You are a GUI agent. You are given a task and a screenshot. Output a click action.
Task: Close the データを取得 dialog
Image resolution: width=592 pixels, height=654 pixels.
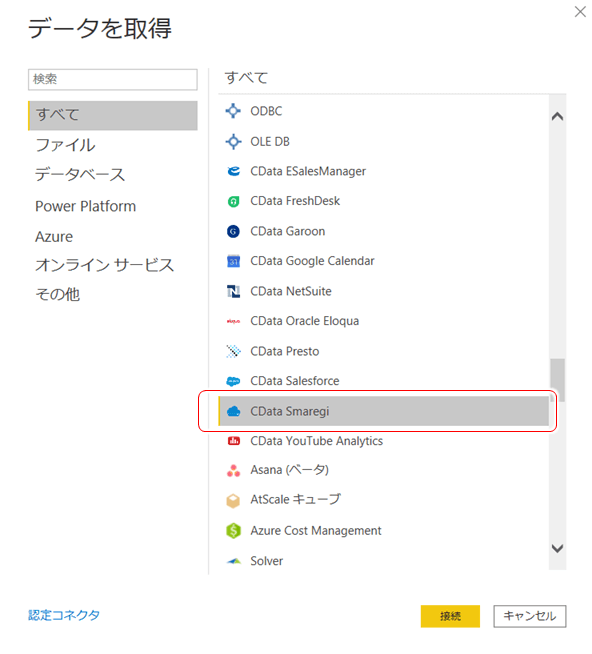click(580, 12)
